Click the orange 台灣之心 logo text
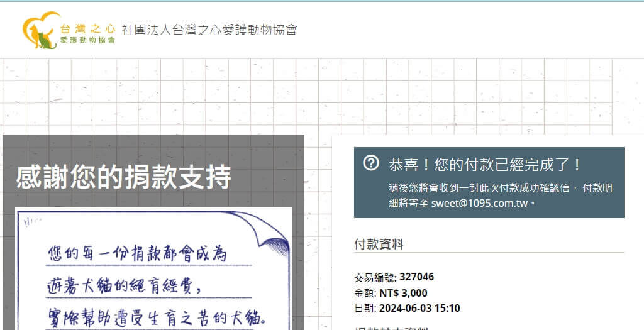The image size is (644, 330). 87,28
